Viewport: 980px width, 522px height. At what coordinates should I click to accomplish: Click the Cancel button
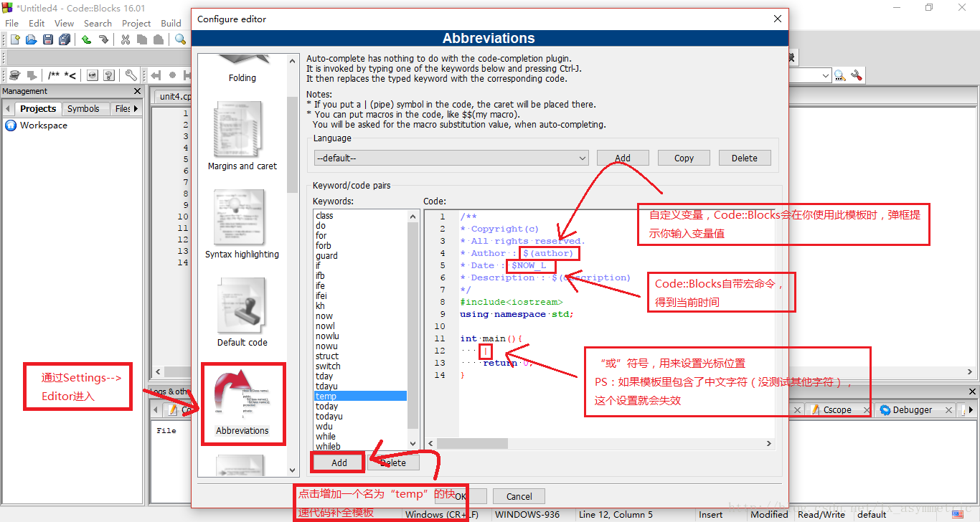coord(519,496)
